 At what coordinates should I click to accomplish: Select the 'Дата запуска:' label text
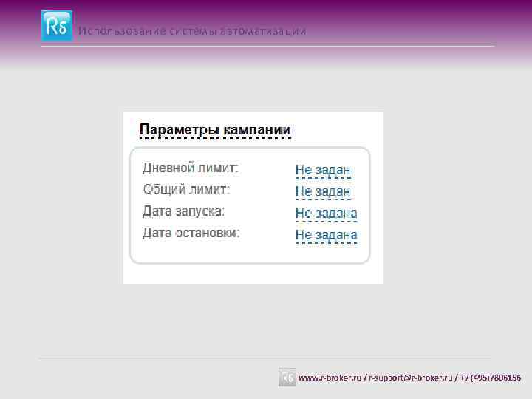coord(183,211)
